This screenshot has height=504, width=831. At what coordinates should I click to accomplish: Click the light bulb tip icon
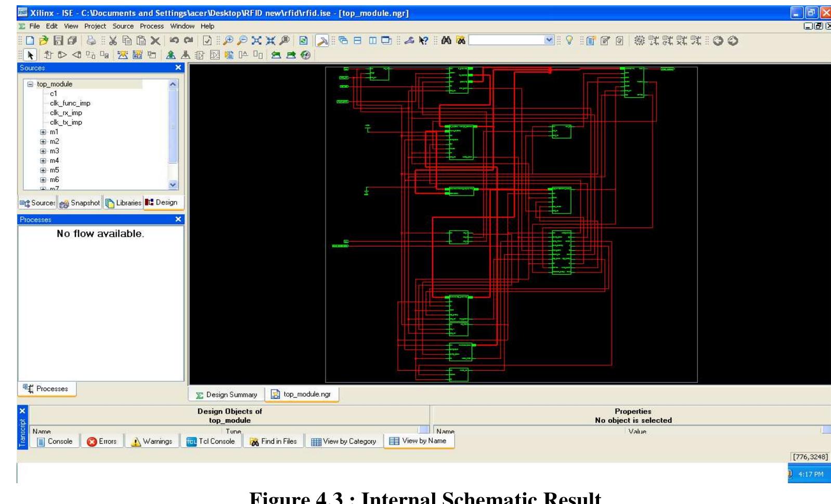click(x=569, y=41)
